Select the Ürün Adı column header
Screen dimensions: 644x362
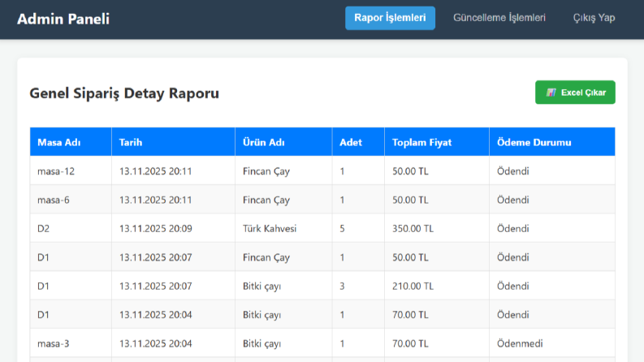(x=283, y=142)
